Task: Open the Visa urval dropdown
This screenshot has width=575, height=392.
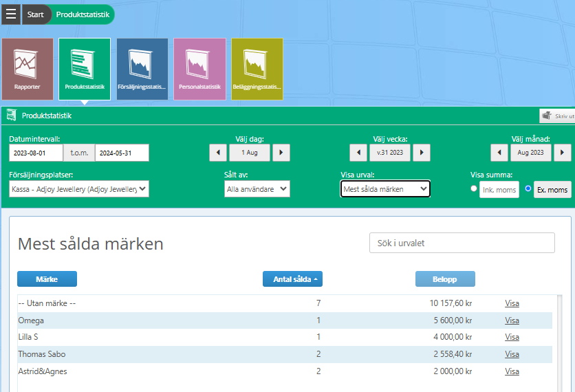Action: coord(385,189)
